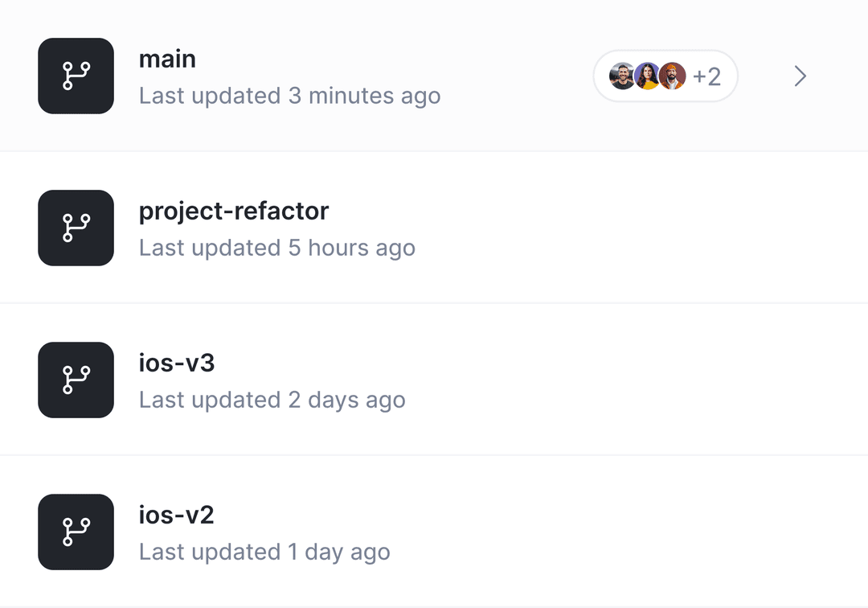Click the first contributor avatar on main
Image resolution: width=868 pixels, height=608 pixels.
pos(622,76)
